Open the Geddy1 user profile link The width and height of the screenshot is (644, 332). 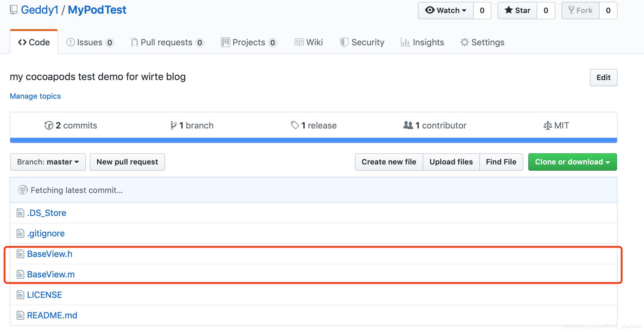[40, 10]
